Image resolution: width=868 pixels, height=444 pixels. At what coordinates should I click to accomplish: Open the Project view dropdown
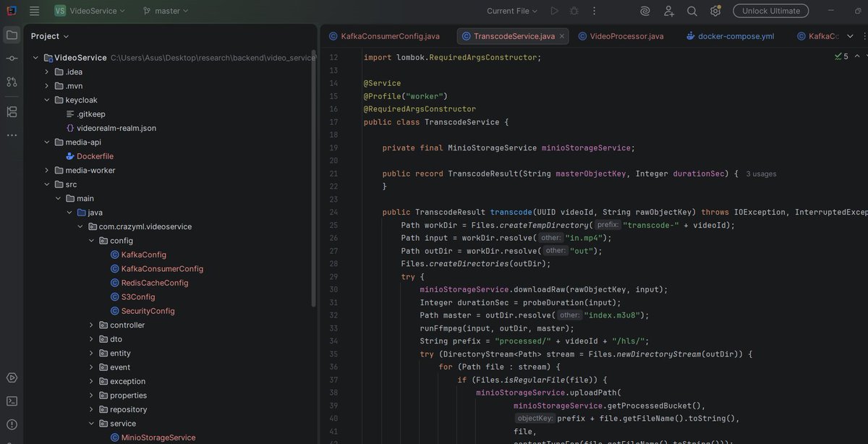(x=50, y=36)
